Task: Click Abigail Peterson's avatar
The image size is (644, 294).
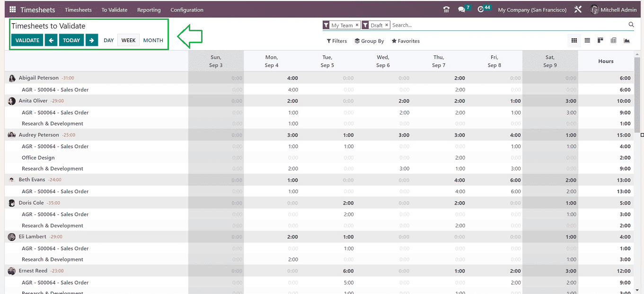Action: 12,78
